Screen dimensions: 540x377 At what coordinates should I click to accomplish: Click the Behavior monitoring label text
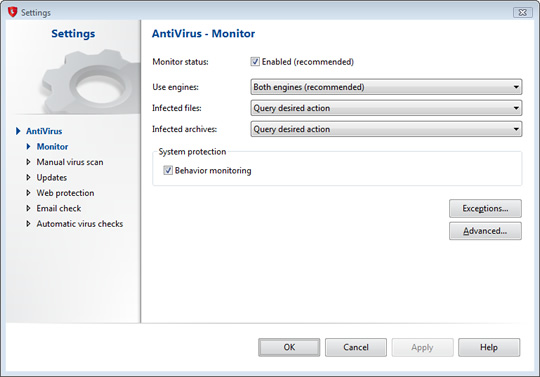click(213, 171)
